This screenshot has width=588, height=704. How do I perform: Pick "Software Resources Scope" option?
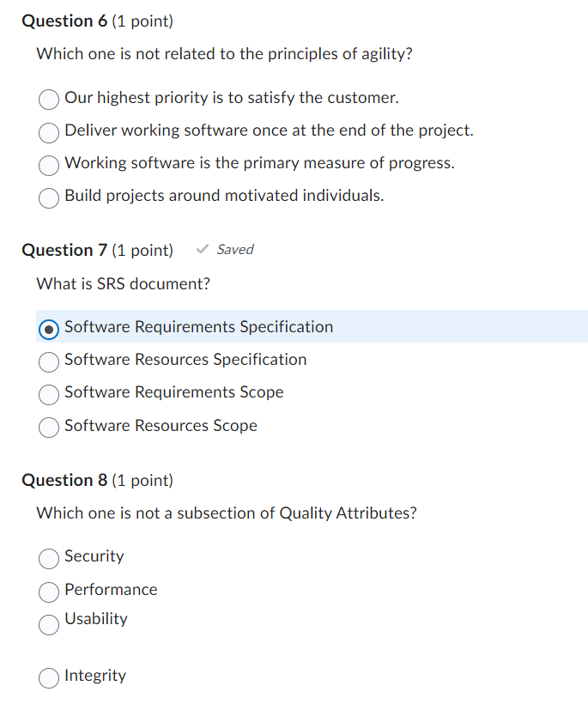(49, 427)
